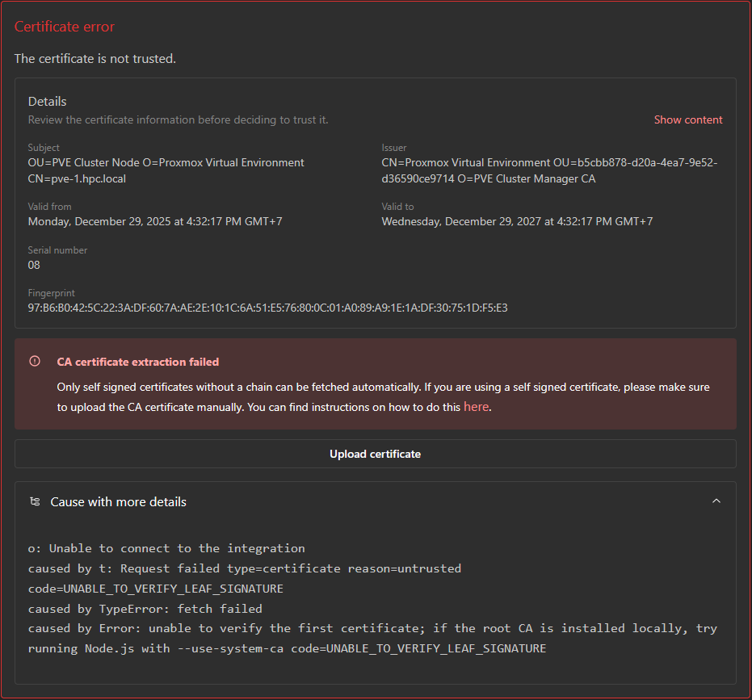This screenshot has height=700, width=752.
Task: Select the Certificate error heading
Action: [x=65, y=27]
